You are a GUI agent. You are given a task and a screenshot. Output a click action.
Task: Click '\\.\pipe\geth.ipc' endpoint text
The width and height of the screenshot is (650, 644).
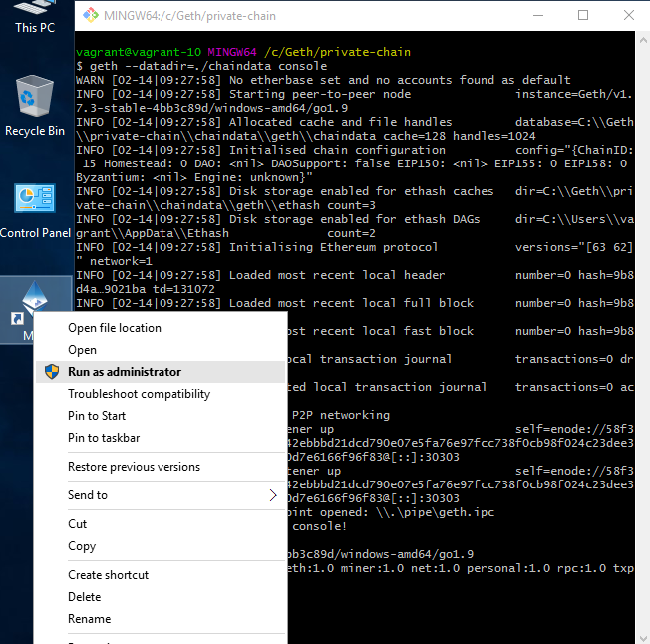[435, 512]
